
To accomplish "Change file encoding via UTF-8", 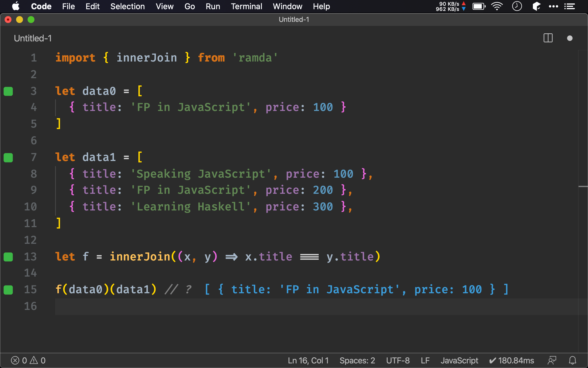I will (398, 361).
